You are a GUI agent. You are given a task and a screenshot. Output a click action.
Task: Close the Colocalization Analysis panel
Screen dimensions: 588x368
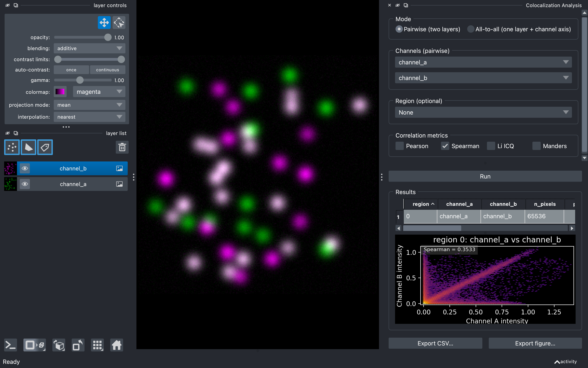pyautogui.click(x=390, y=5)
